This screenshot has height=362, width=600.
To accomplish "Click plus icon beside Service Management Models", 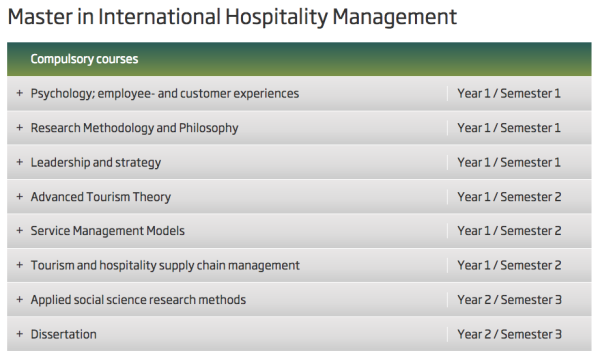I will (x=20, y=230).
